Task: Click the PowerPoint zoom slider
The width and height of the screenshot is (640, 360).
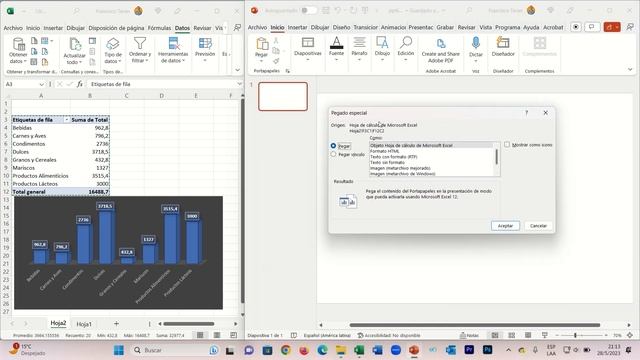Action: pos(583,335)
